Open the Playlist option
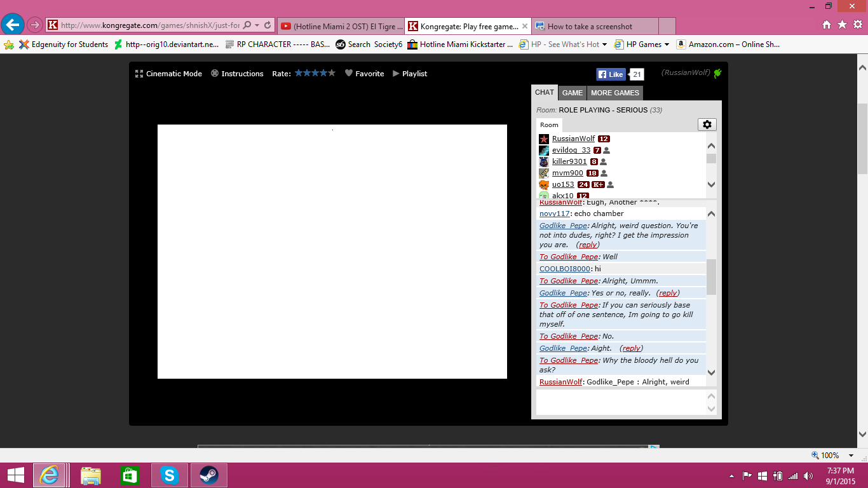This screenshot has width=868, height=488. coord(410,74)
